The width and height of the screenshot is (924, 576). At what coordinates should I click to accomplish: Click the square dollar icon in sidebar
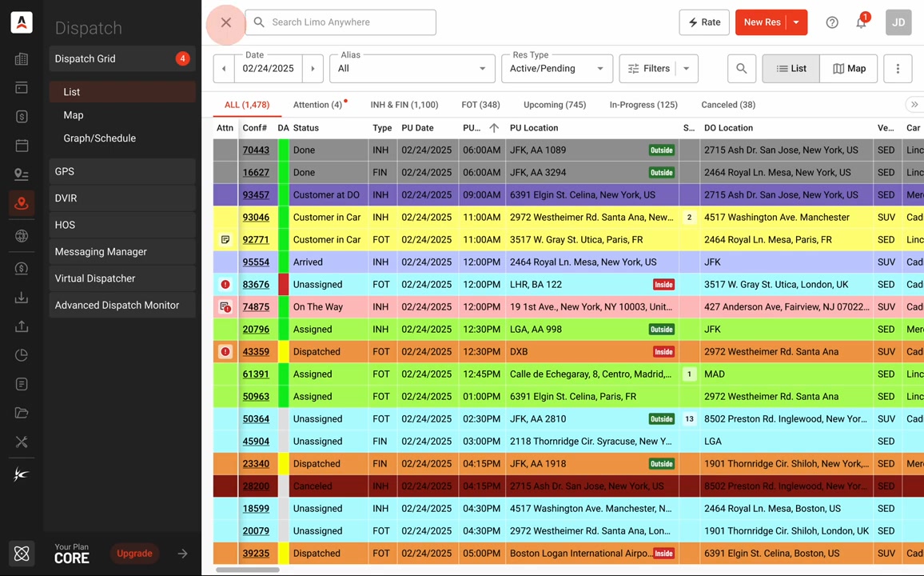coord(22,116)
